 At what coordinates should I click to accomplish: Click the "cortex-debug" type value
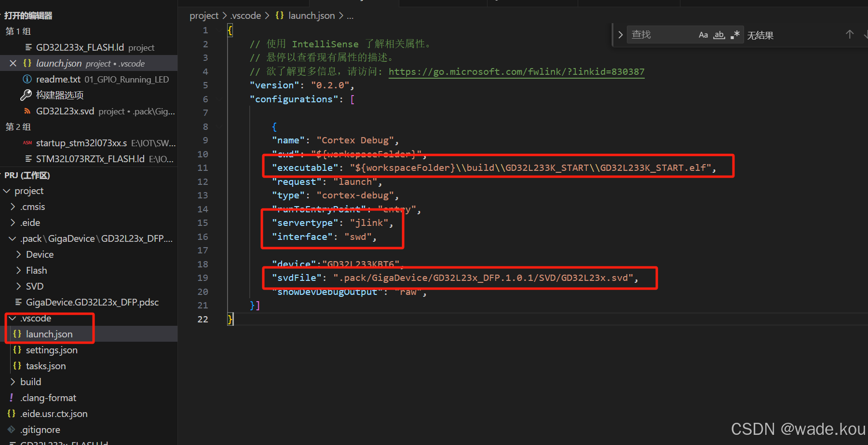point(355,195)
